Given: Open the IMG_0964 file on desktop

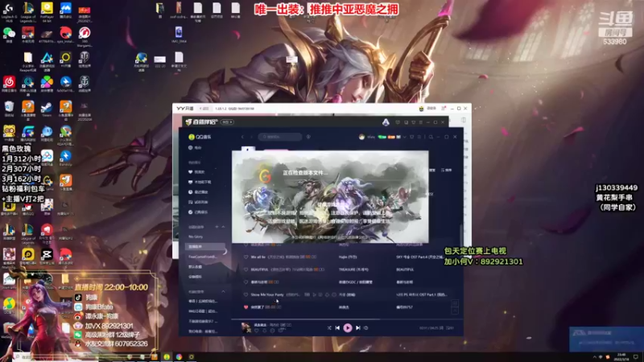Looking at the screenshot, I should pyautogui.click(x=178, y=34).
